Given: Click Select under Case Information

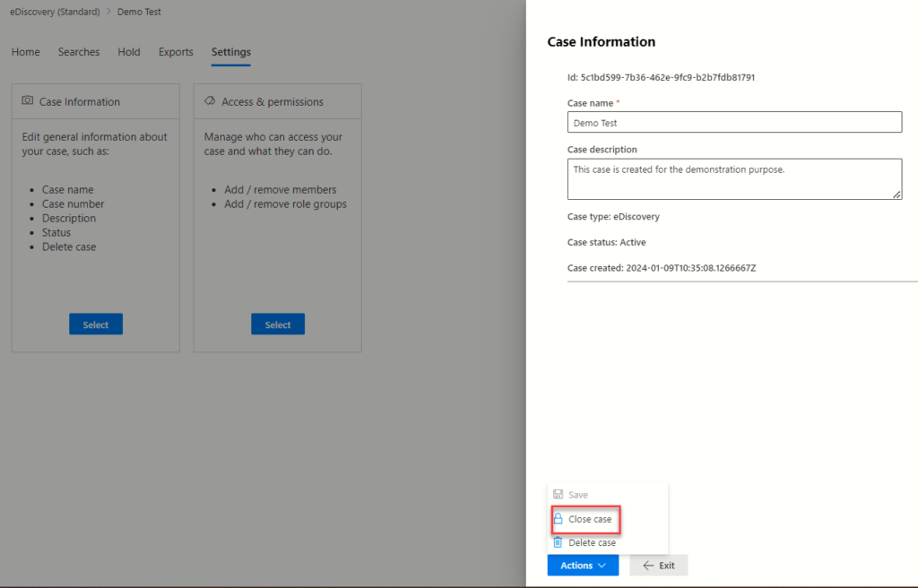Looking at the screenshot, I should tap(95, 324).
